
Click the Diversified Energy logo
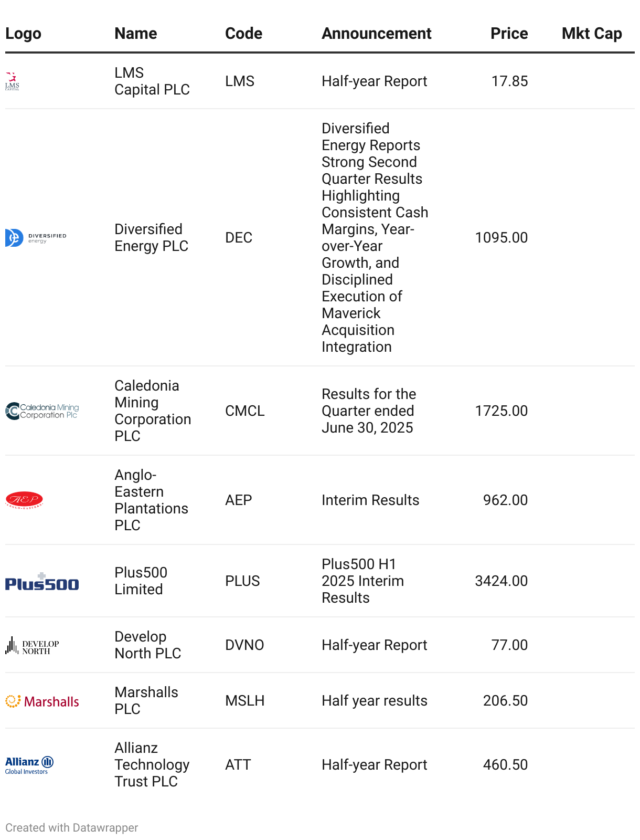point(36,238)
